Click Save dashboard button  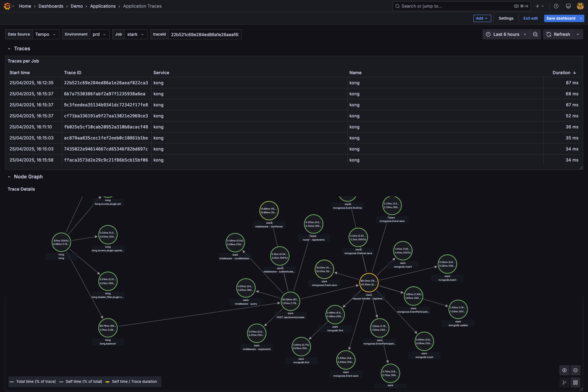click(561, 18)
